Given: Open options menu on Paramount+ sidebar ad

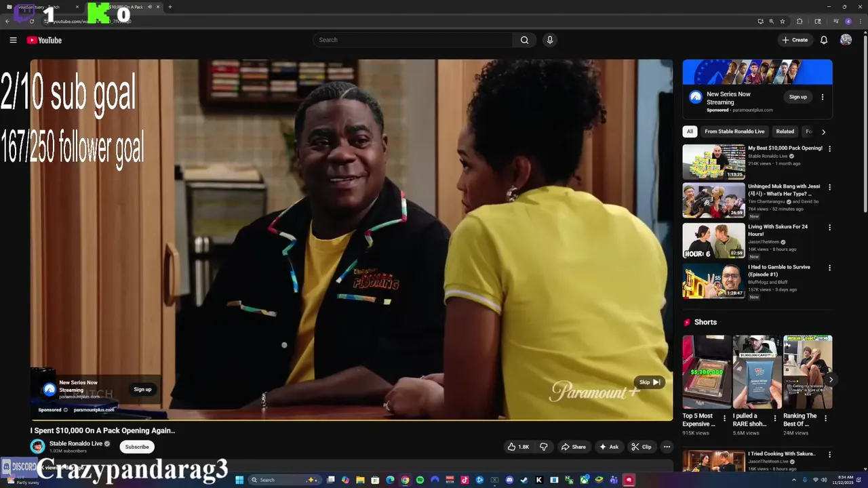Looking at the screenshot, I should pyautogui.click(x=823, y=97).
